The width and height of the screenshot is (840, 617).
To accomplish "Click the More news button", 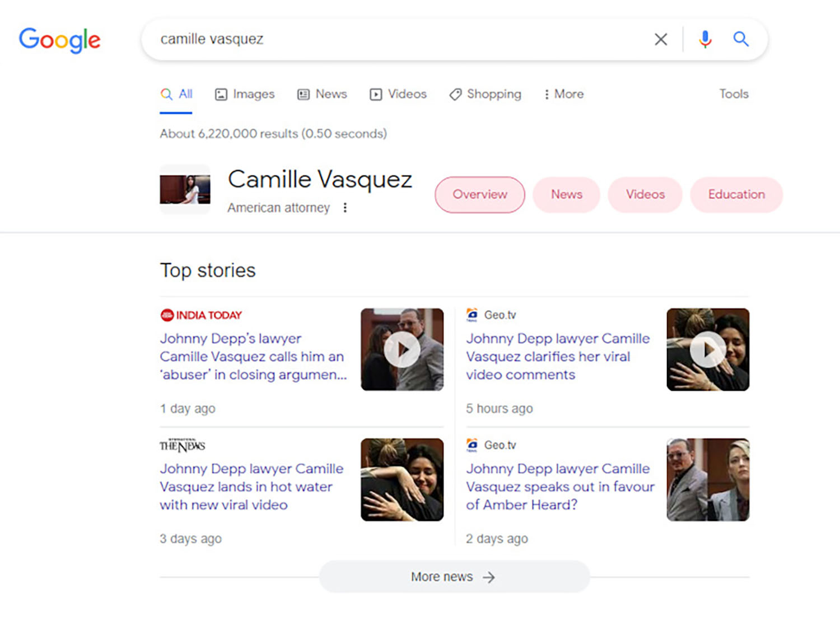I will 454,577.
